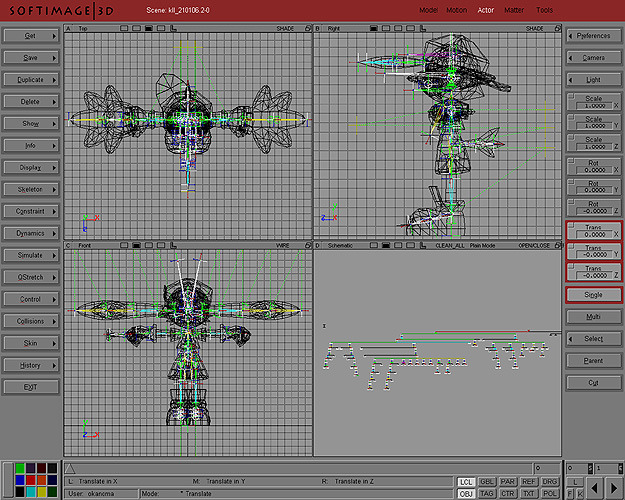Expand the Get menu

click(30, 36)
